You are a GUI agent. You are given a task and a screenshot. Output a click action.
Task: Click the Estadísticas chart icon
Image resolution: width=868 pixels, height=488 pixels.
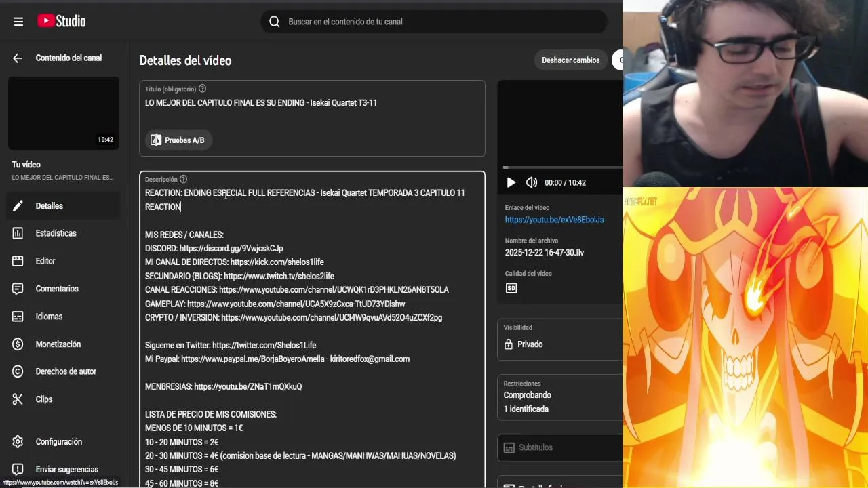click(18, 233)
